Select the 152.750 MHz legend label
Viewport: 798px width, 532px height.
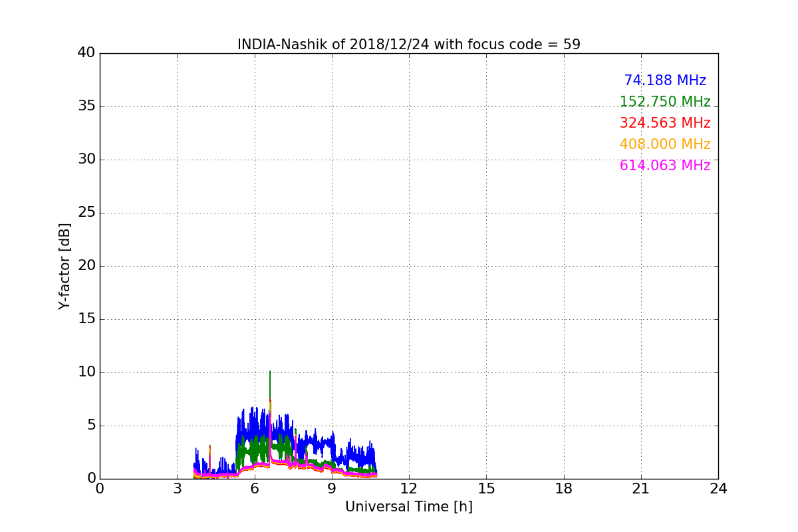[x=665, y=102]
